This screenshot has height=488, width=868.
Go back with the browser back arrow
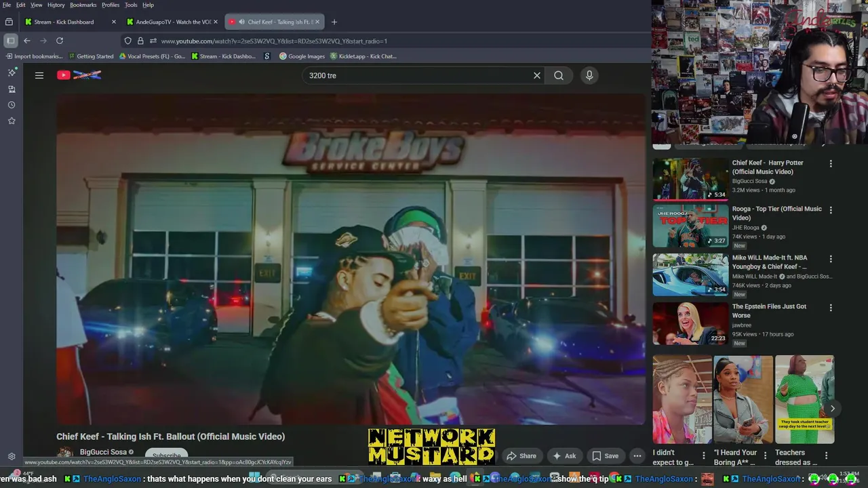(x=27, y=41)
